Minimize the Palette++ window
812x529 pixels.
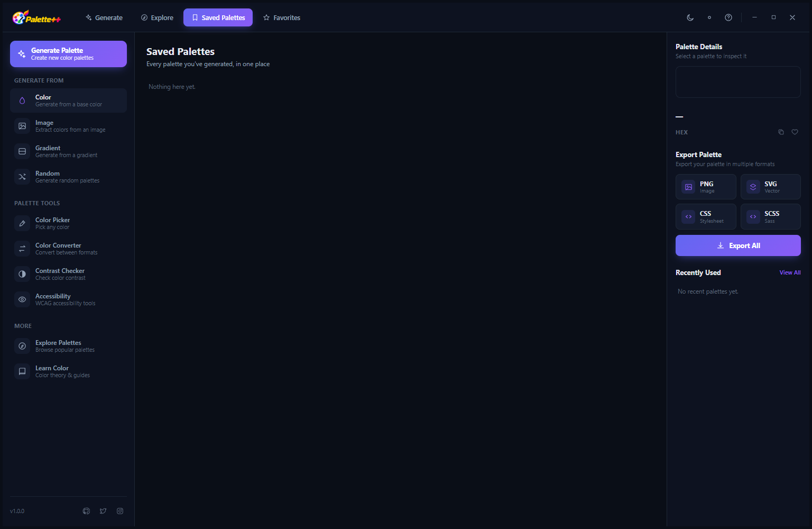[x=754, y=17]
